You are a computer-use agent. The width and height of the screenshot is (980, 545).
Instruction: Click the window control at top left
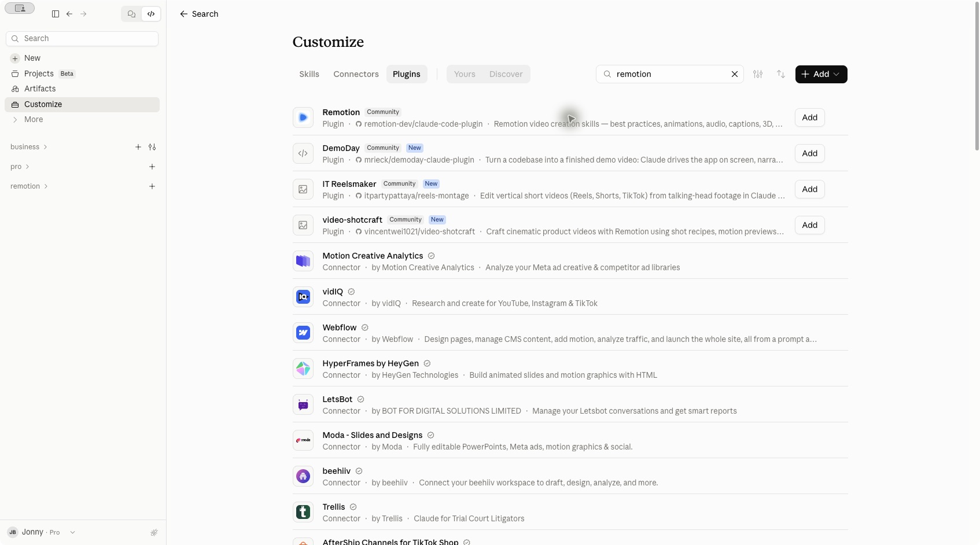(20, 8)
